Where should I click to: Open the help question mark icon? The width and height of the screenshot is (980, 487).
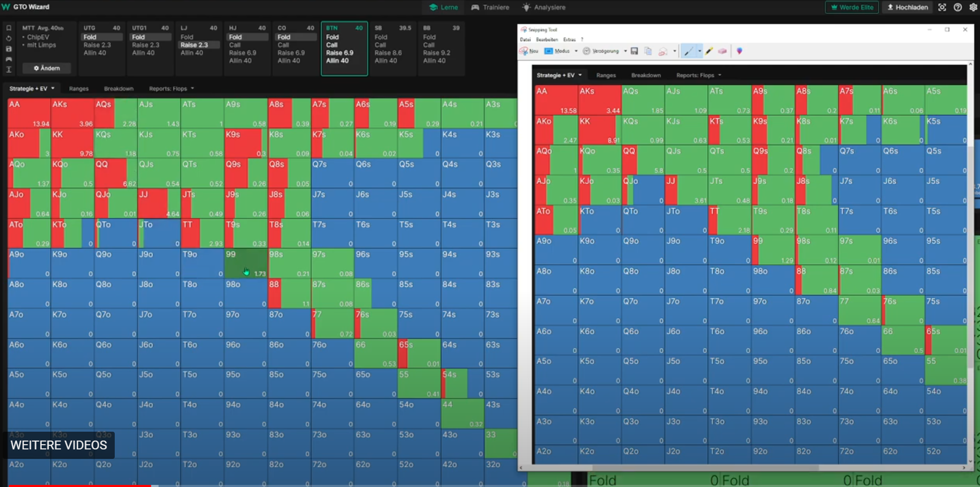tap(958, 7)
